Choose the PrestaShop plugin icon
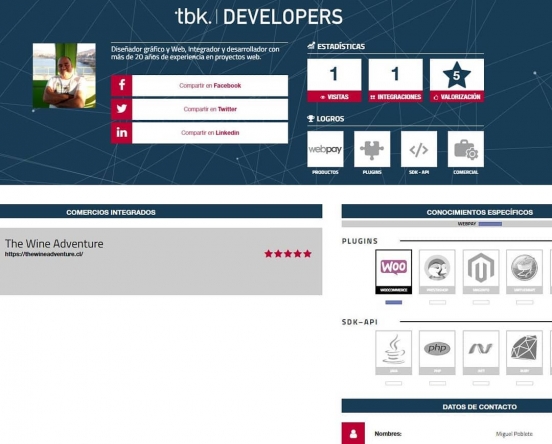Screen dimensions: 552x444 tap(437, 271)
